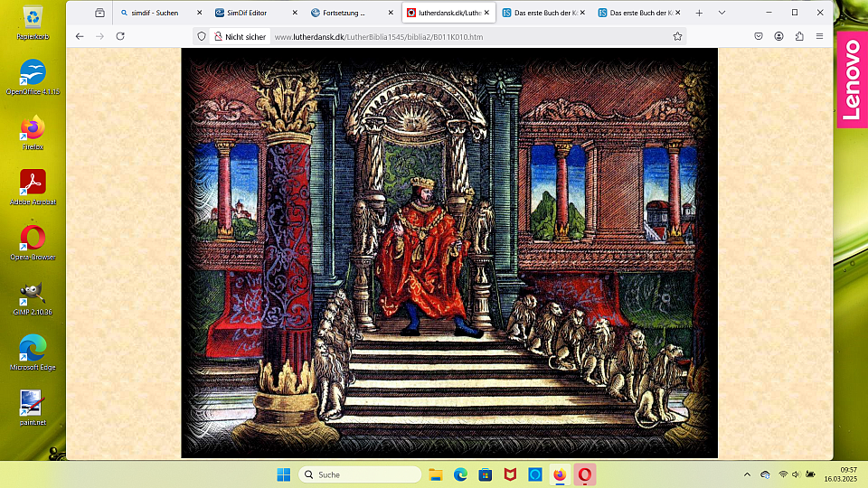Image resolution: width=868 pixels, height=488 pixels.
Task: Open Microsoft Edge from the taskbar
Action: click(x=460, y=474)
